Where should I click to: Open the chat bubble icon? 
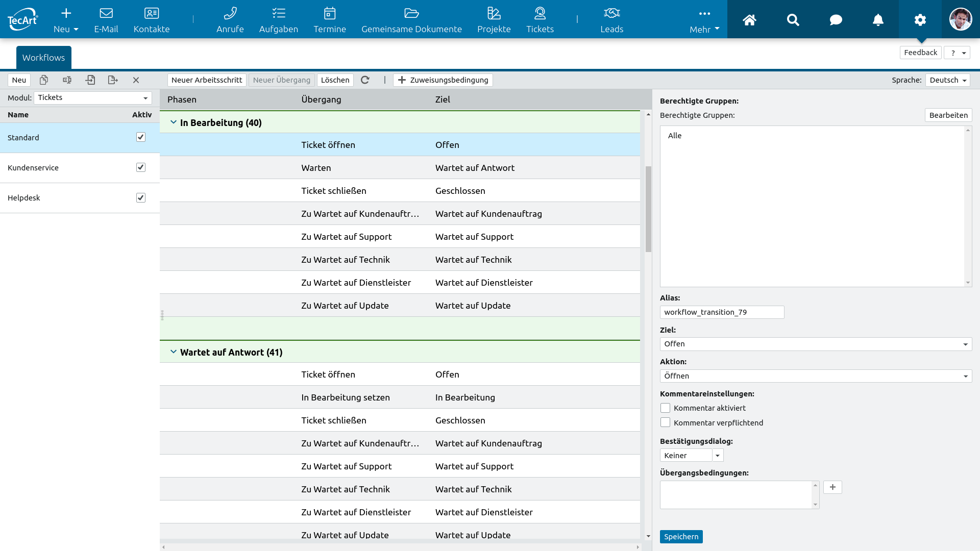[836, 20]
